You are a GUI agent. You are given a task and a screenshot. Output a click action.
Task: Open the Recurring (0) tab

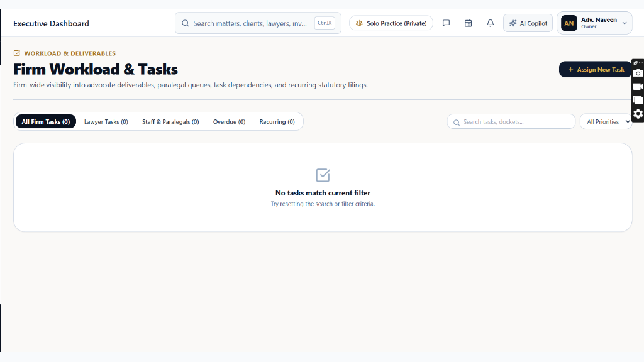pos(277,121)
